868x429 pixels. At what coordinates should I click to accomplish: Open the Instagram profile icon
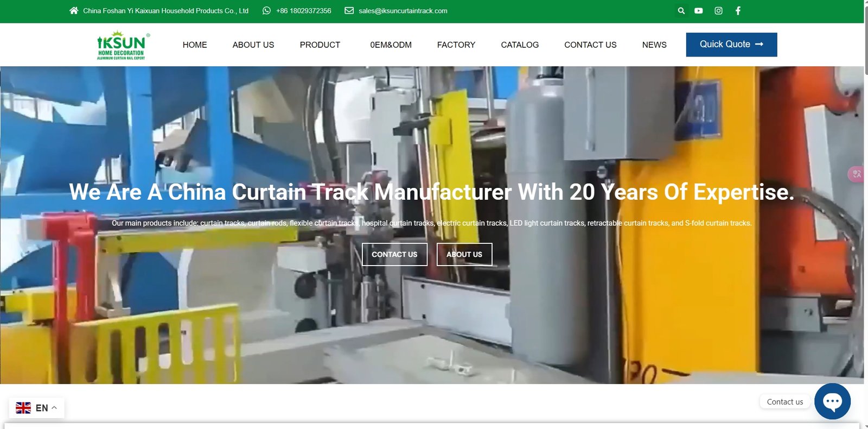tap(718, 11)
